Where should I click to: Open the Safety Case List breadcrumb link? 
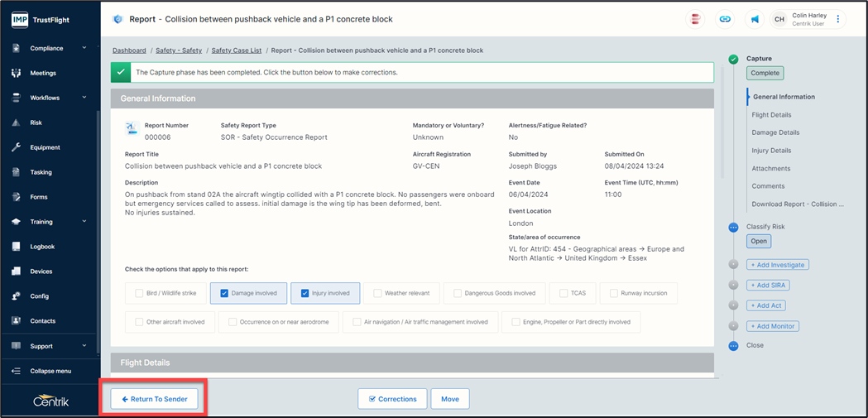(x=236, y=50)
